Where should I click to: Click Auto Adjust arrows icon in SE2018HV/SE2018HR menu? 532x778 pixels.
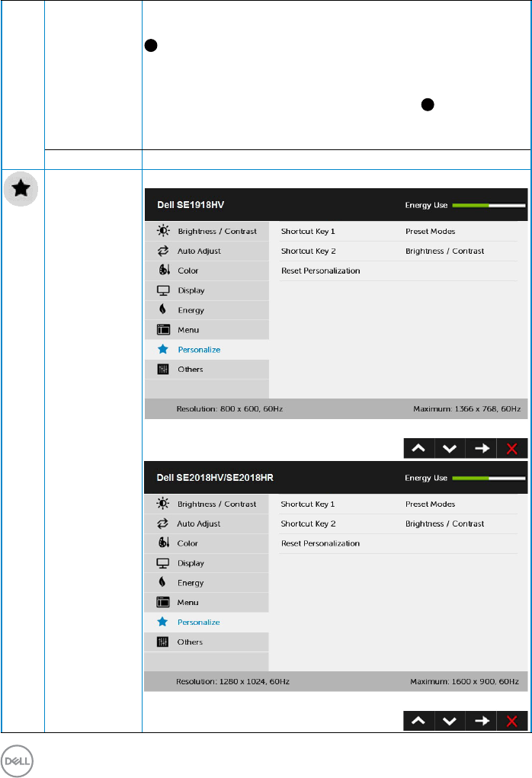pyautogui.click(x=163, y=523)
